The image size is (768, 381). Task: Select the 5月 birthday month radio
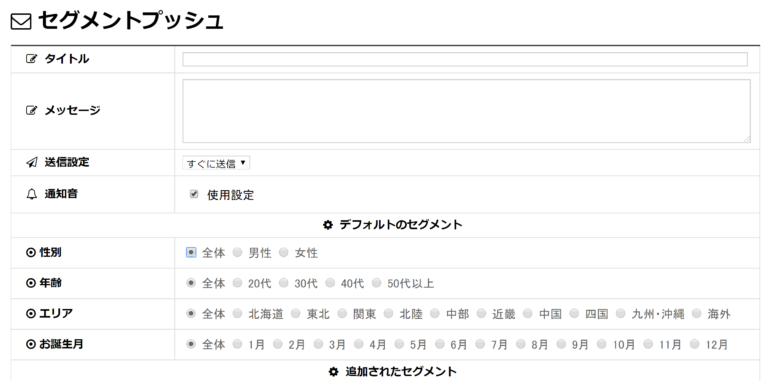point(399,344)
